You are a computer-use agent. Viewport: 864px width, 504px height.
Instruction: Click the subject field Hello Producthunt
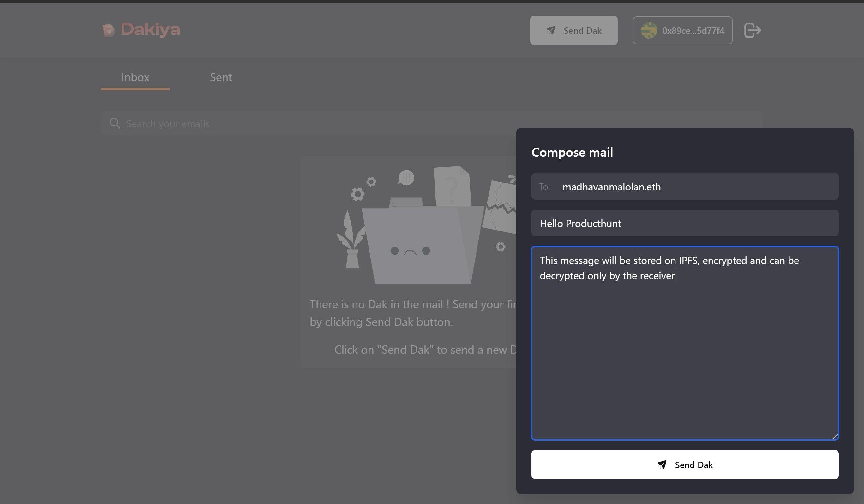click(x=685, y=223)
